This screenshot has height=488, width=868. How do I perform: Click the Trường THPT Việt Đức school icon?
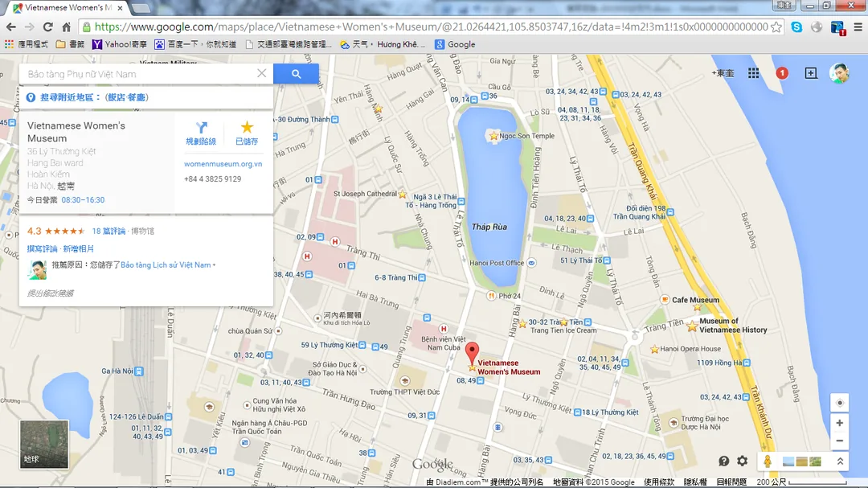click(404, 380)
